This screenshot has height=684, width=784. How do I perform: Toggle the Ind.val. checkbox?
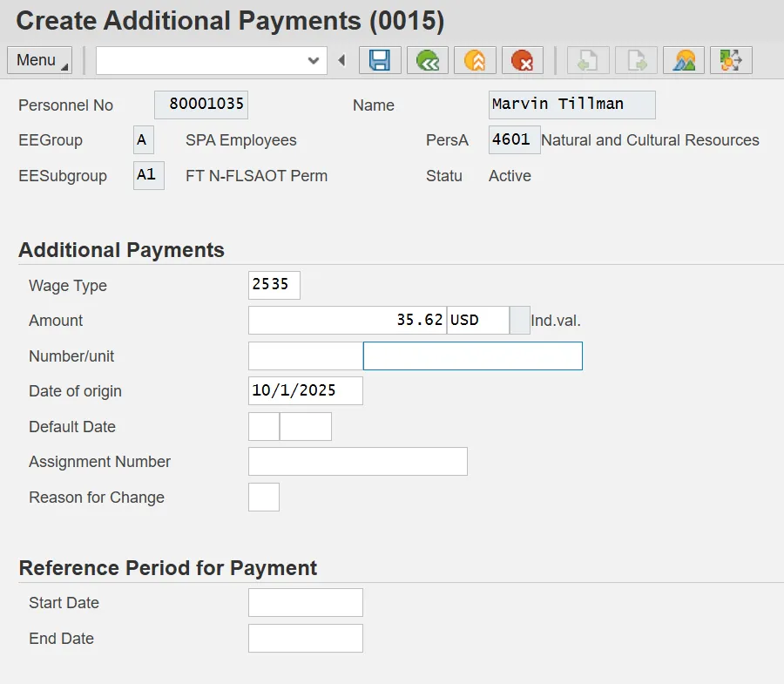click(519, 321)
